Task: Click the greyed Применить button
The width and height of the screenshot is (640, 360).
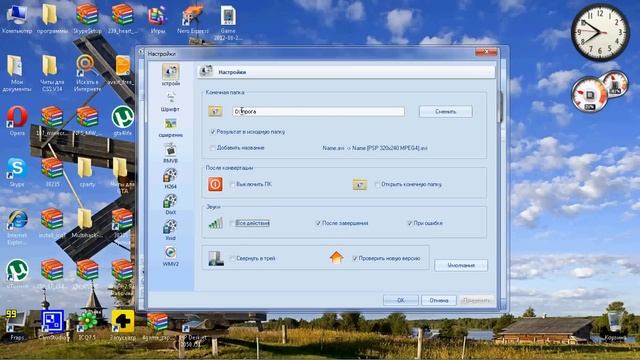Action: pos(476,300)
